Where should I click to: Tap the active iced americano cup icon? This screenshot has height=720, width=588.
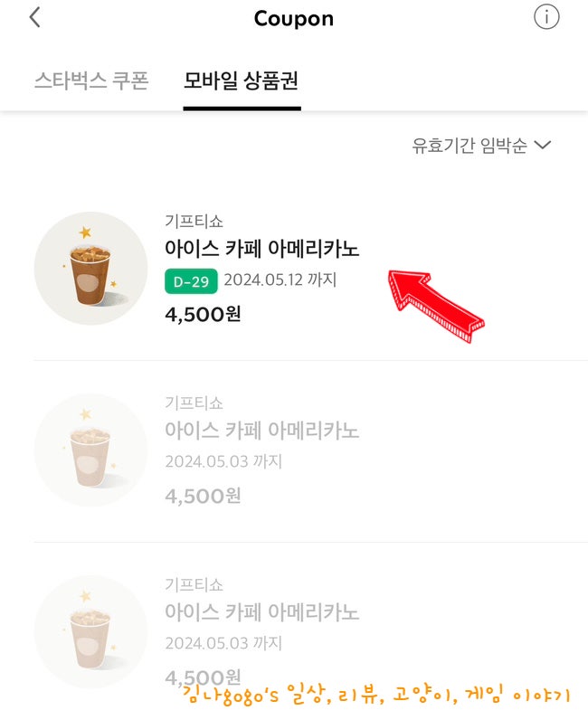(90, 269)
